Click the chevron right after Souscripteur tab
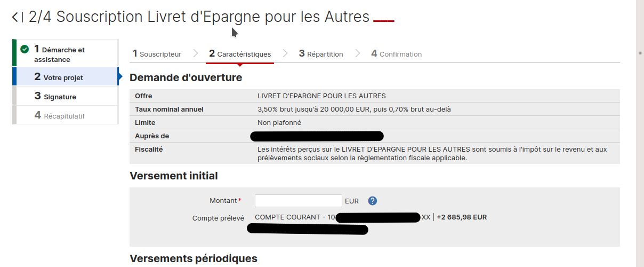This screenshot has width=644, height=267. [x=196, y=53]
